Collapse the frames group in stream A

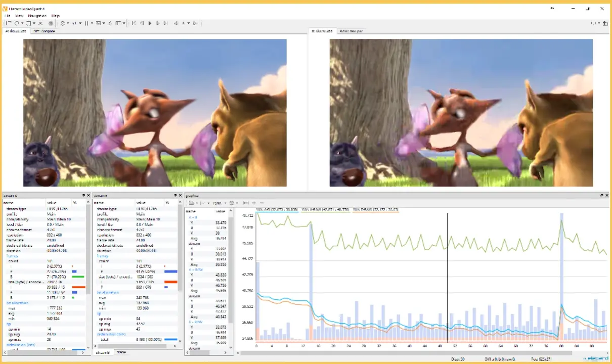click(x=11, y=256)
